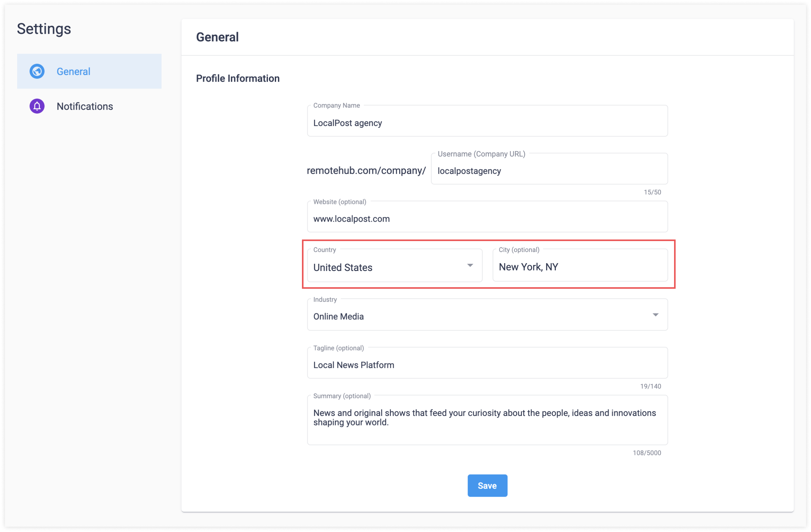Screen dimensions: 811x532
Task: Save the profile information
Action: click(x=487, y=486)
